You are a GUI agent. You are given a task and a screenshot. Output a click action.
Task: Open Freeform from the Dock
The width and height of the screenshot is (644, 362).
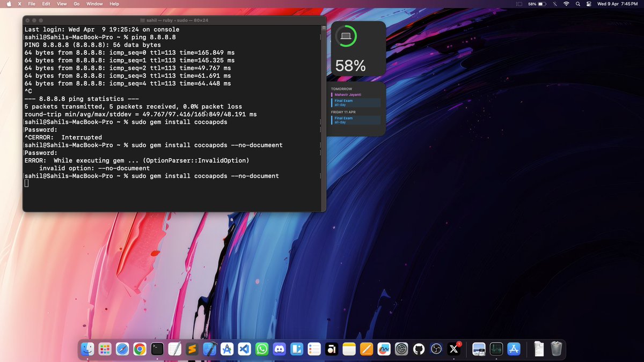tap(384, 349)
